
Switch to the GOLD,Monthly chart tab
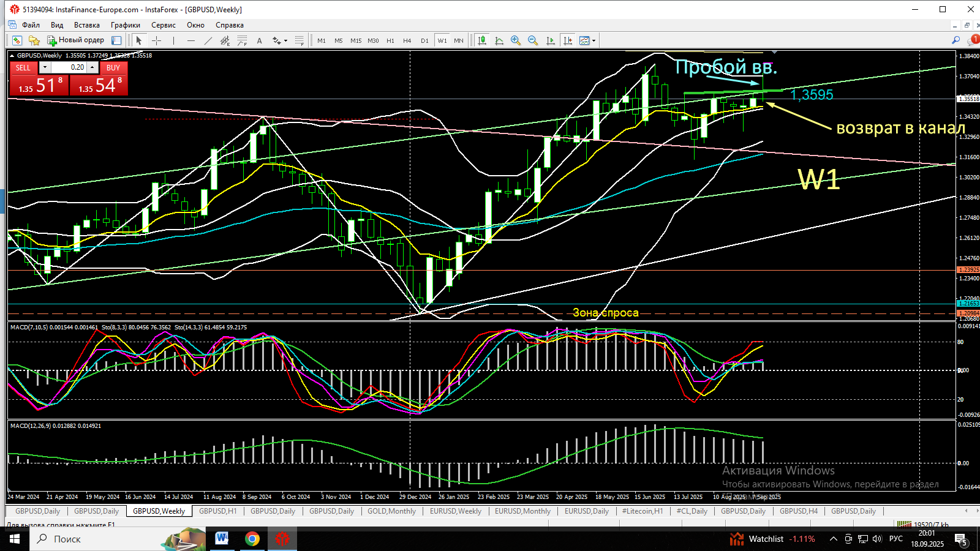[391, 511]
